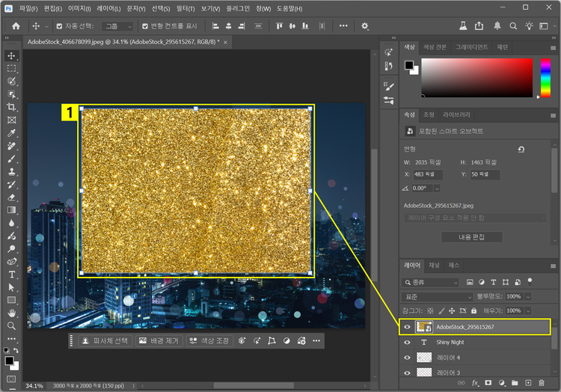Image resolution: width=561 pixels, height=392 pixels.
Task: Pick the Zoom tool magnifier
Action: pos(11,326)
